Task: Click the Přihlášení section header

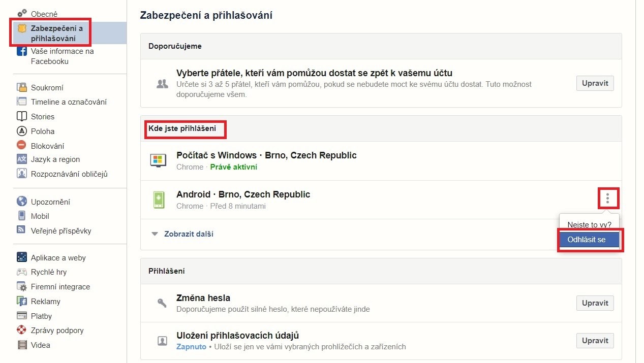Action: [x=167, y=271]
